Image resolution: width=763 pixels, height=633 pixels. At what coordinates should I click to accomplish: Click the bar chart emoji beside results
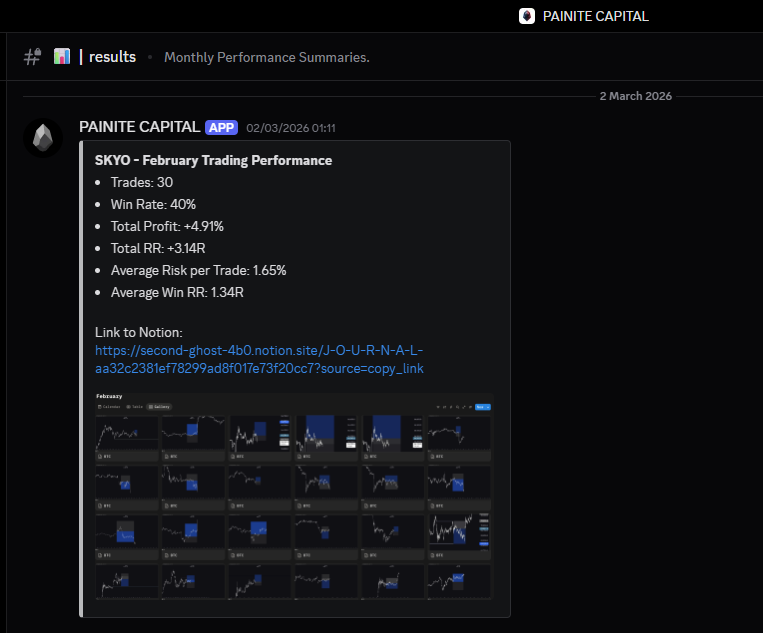pos(62,56)
